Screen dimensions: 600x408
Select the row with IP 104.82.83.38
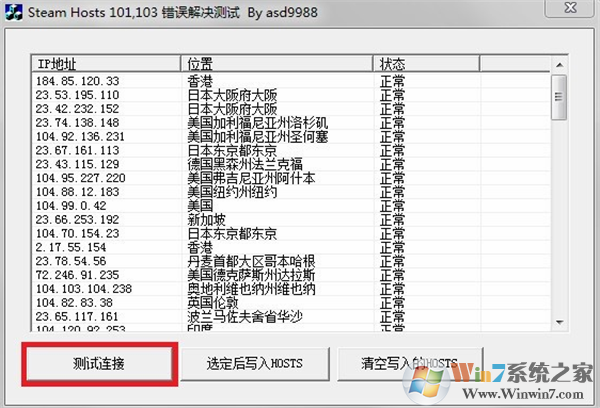point(291,303)
